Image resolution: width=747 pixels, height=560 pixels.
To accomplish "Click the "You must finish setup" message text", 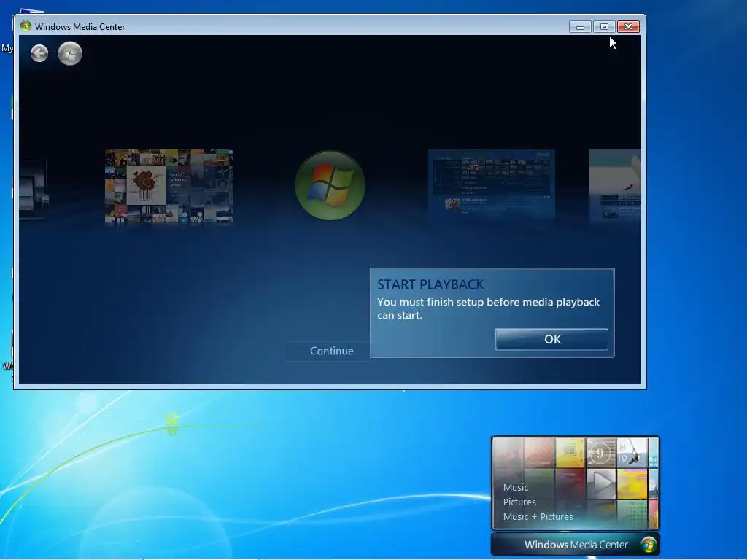I will [488, 308].
